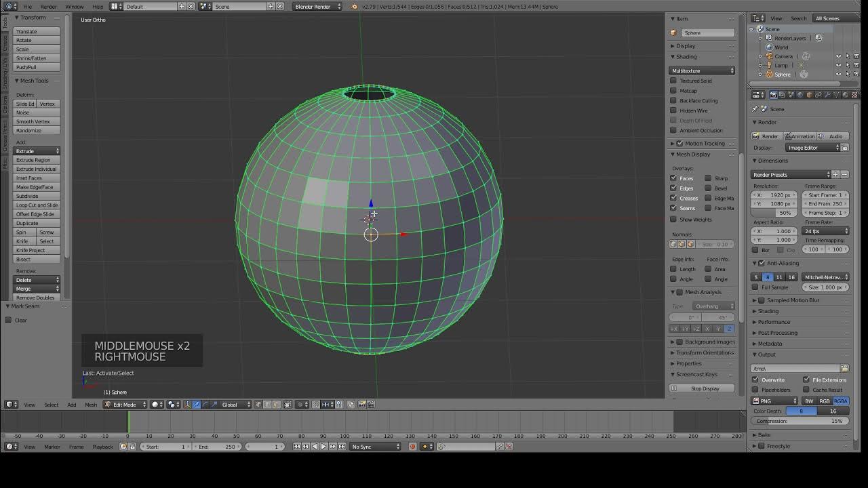The height and width of the screenshot is (488, 868).
Task: Enable Backface Culling checkbox
Action: point(673,100)
